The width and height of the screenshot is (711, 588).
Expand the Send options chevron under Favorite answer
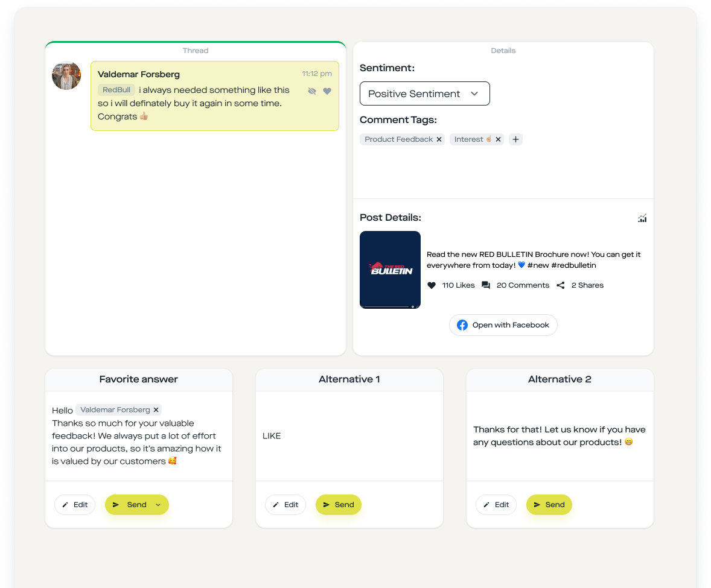tap(157, 505)
